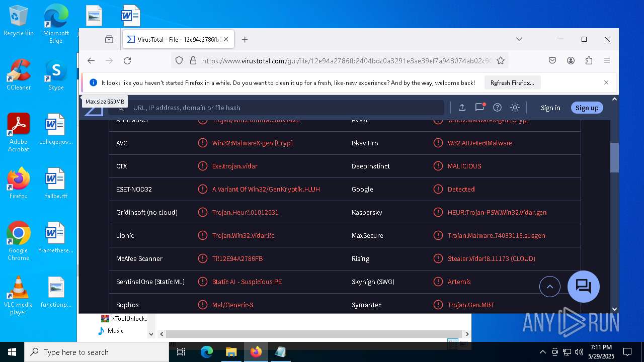The width and height of the screenshot is (644, 362).
Task: Toggle VirusTotal light/dark theme
Action: [x=515, y=107]
